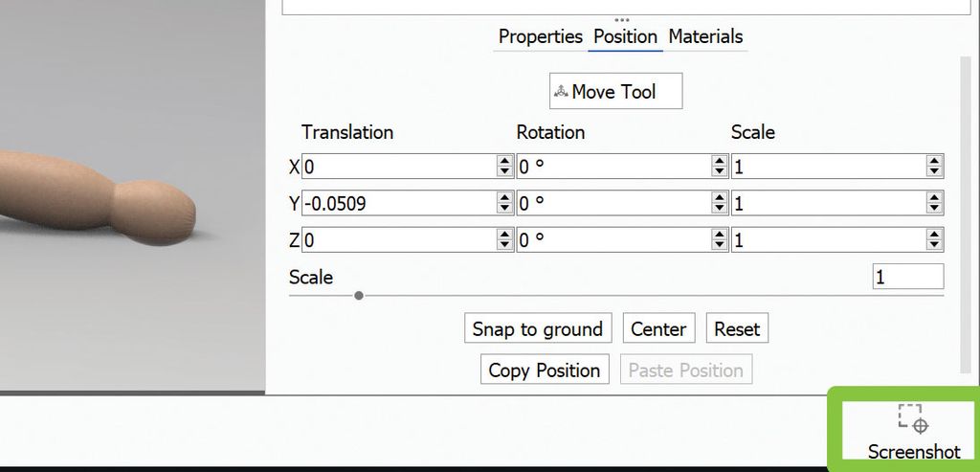Click the Scale slider handle
This screenshot has width=980, height=472.
[x=359, y=296]
